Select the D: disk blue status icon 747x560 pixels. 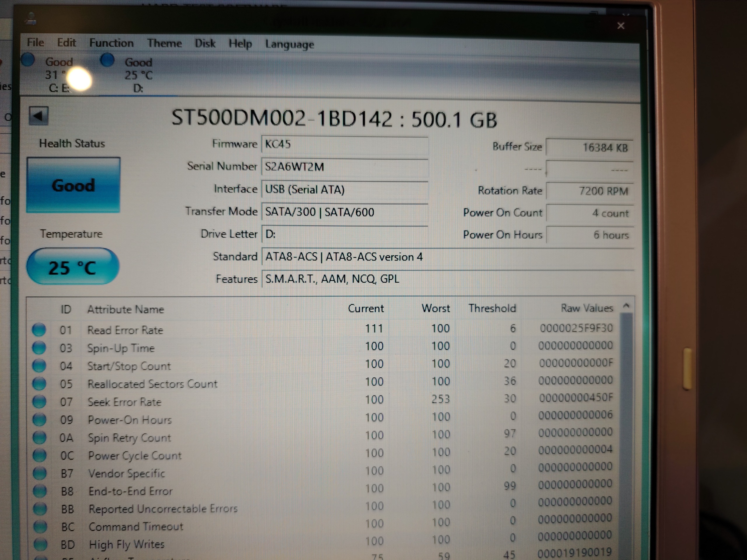(107, 60)
